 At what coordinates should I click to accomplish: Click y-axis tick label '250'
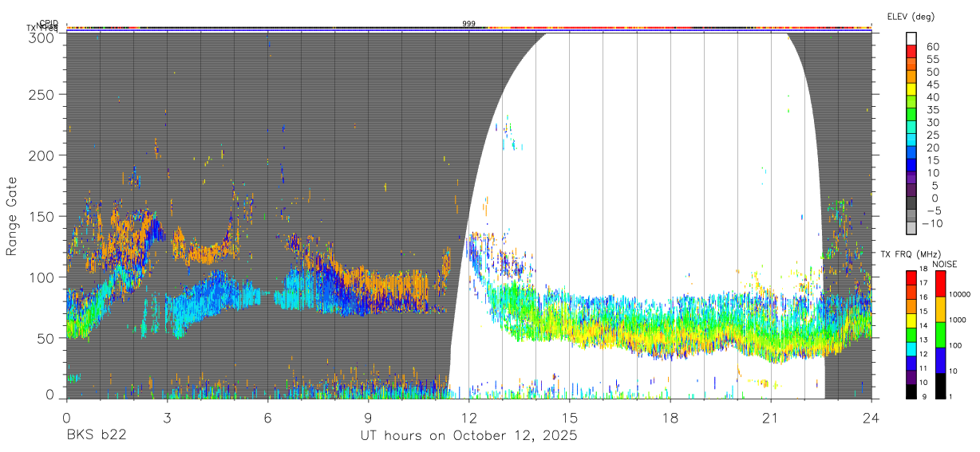(42, 94)
